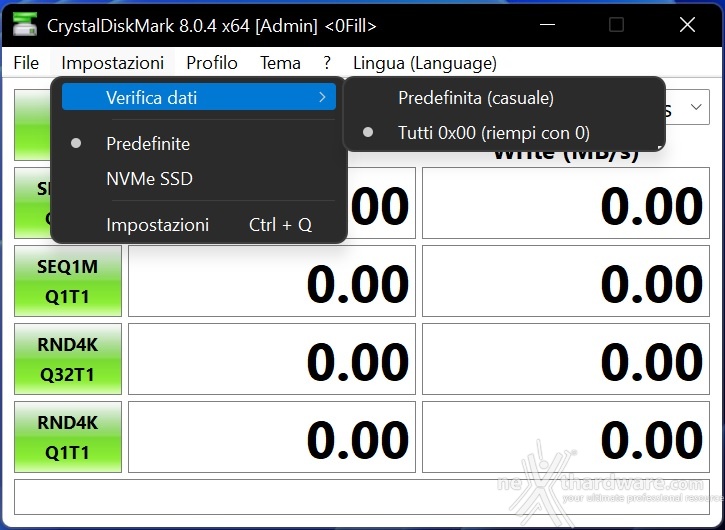725x530 pixels.
Task: Run the RND4K Q1T1 benchmark
Action: 68,437
